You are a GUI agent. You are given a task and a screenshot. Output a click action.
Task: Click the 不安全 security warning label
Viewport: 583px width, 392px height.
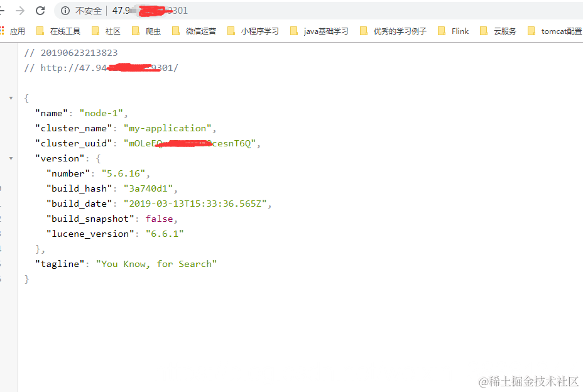(89, 11)
